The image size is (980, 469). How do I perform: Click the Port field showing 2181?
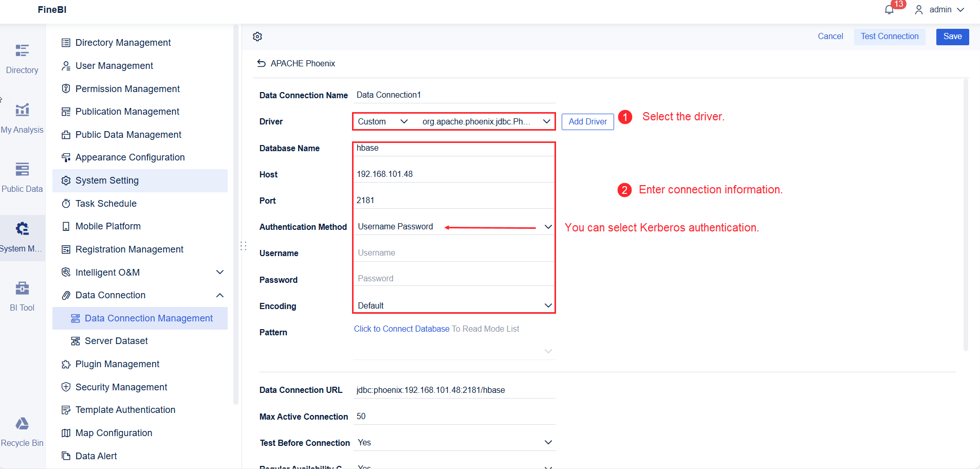[454, 201]
